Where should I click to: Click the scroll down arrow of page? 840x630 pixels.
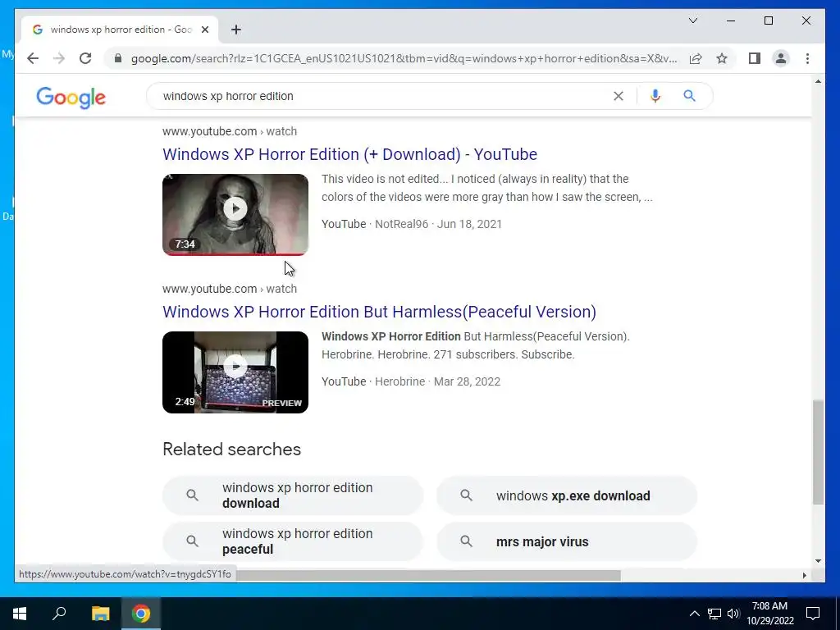(x=818, y=561)
